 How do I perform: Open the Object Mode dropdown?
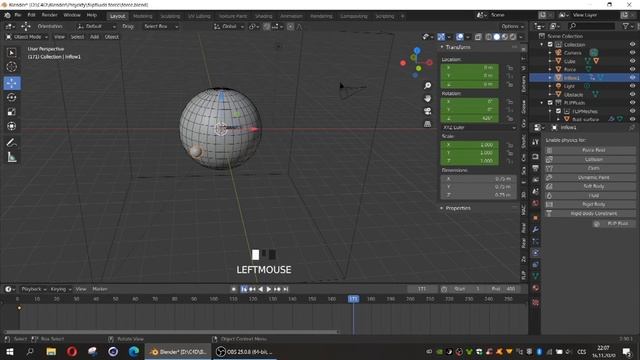coord(27,37)
